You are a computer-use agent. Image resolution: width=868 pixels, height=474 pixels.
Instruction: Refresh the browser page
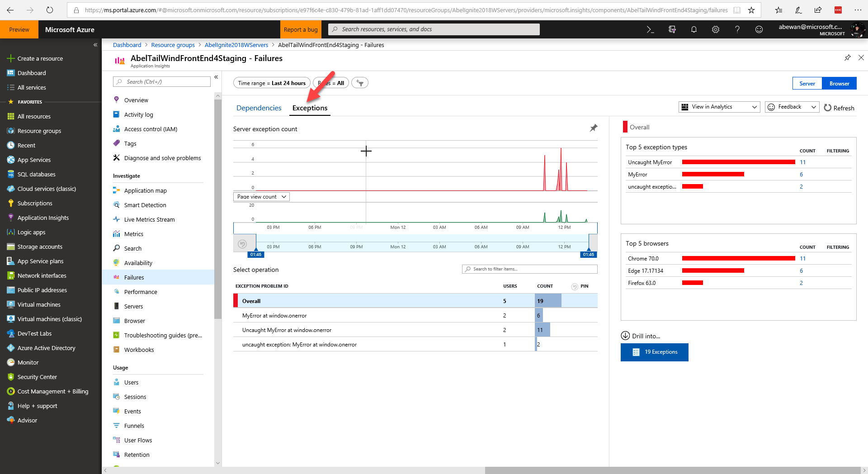point(50,10)
